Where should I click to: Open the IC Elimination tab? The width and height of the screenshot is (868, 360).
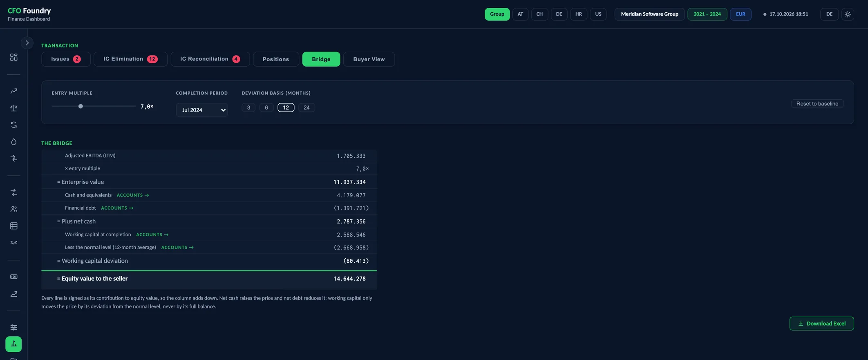(x=130, y=59)
